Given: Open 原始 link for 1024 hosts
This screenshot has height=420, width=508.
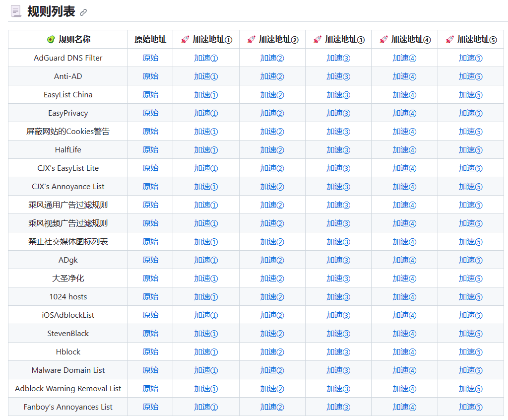Looking at the screenshot, I should click(150, 297).
